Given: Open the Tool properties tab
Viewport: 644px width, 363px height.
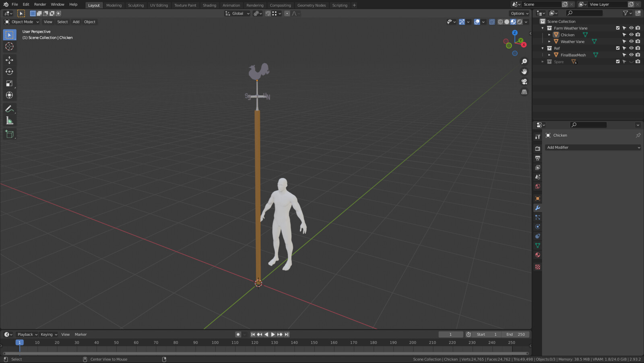Looking at the screenshot, I should point(537,137).
